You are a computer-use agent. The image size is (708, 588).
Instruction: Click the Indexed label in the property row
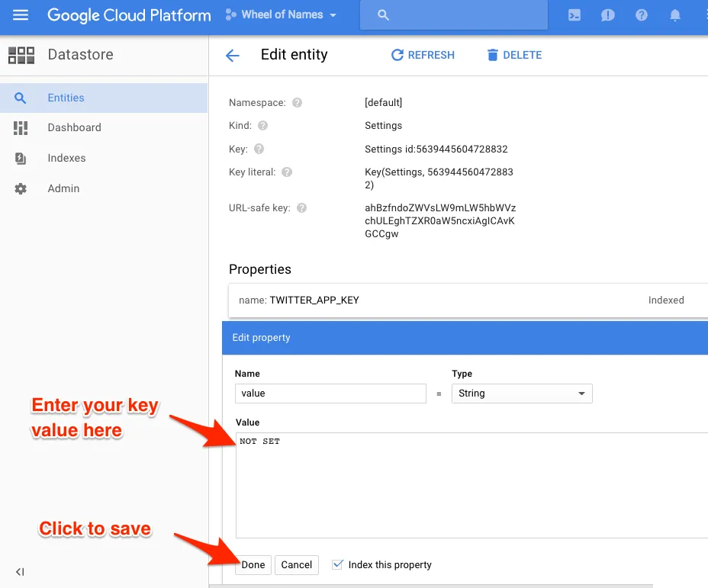pyautogui.click(x=666, y=300)
